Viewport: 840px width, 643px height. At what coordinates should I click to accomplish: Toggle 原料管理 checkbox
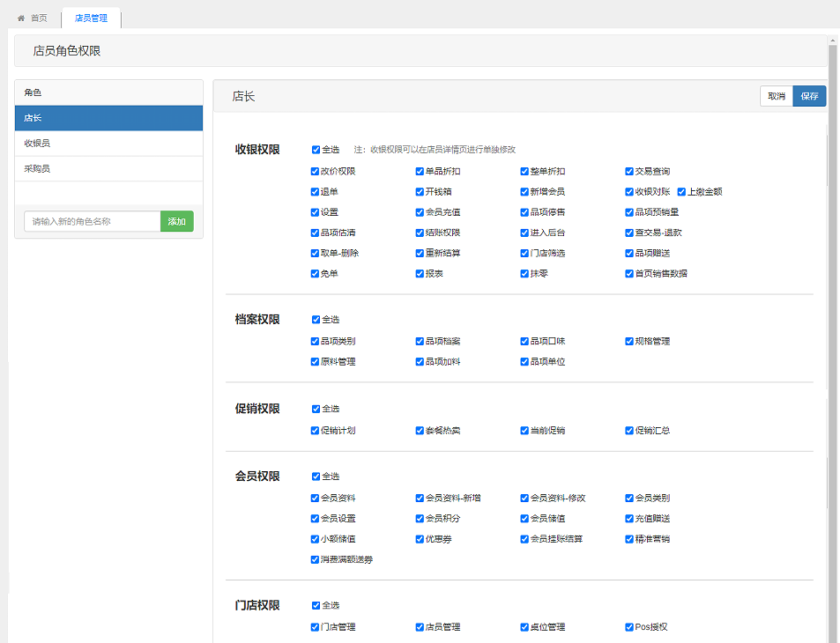coord(315,361)
